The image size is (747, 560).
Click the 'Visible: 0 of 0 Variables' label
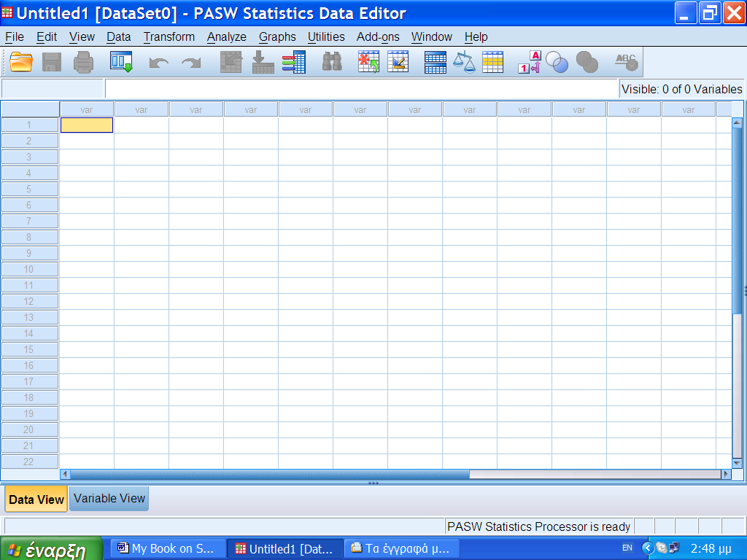(x=682, y=89)
